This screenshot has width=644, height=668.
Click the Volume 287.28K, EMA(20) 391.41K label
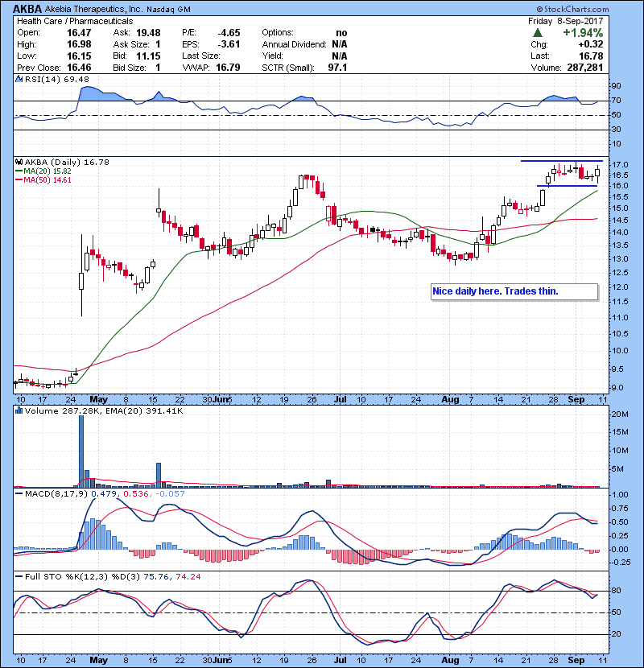[x=104, y=410]
